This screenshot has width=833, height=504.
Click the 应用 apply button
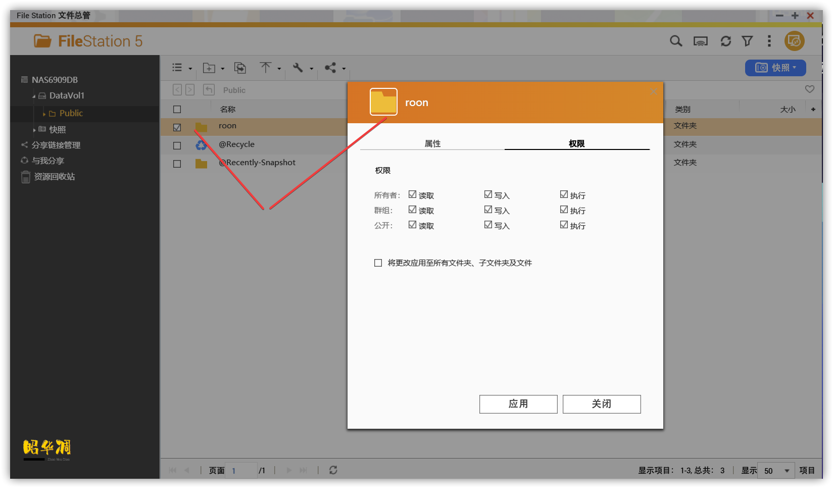(518, 404)
